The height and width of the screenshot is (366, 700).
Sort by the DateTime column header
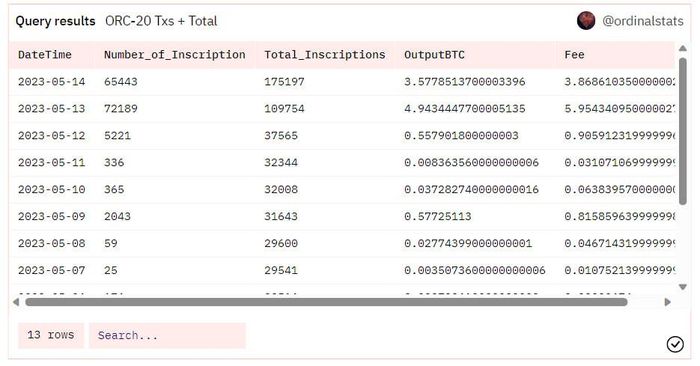click(x=45, y=55)
